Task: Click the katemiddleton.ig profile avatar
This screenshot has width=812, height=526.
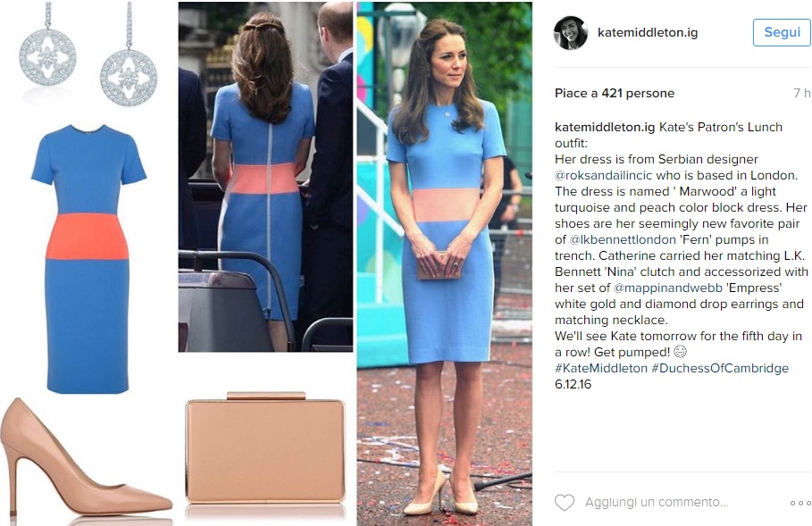Action: pos(570,33)
